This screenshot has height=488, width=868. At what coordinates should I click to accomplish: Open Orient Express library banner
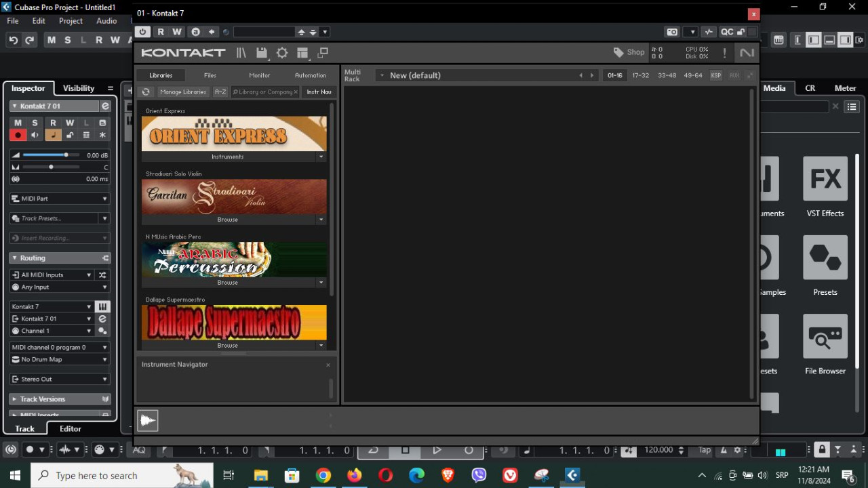234,134
